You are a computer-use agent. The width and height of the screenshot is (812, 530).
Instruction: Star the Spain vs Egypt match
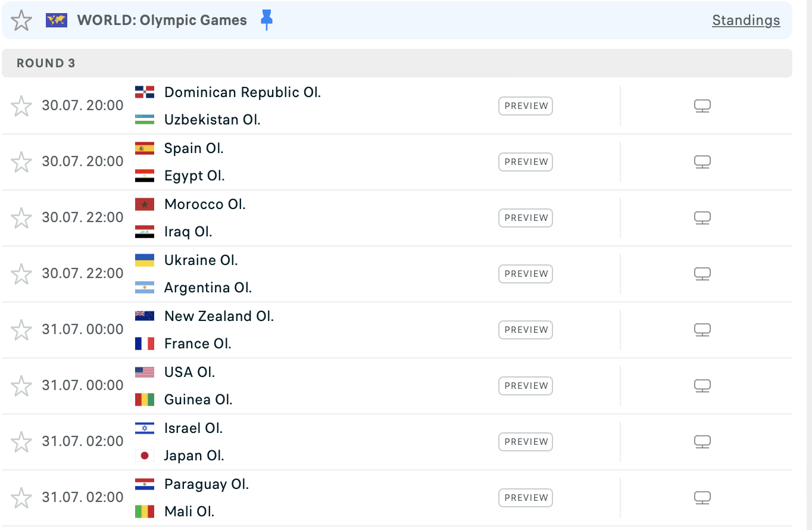pyautogui.click(x=21, y=162)
